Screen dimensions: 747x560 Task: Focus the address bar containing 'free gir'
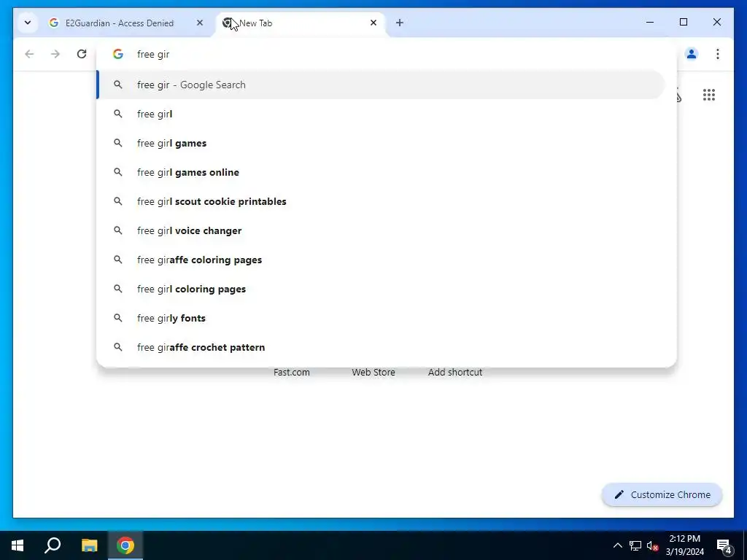coord(386,54)
